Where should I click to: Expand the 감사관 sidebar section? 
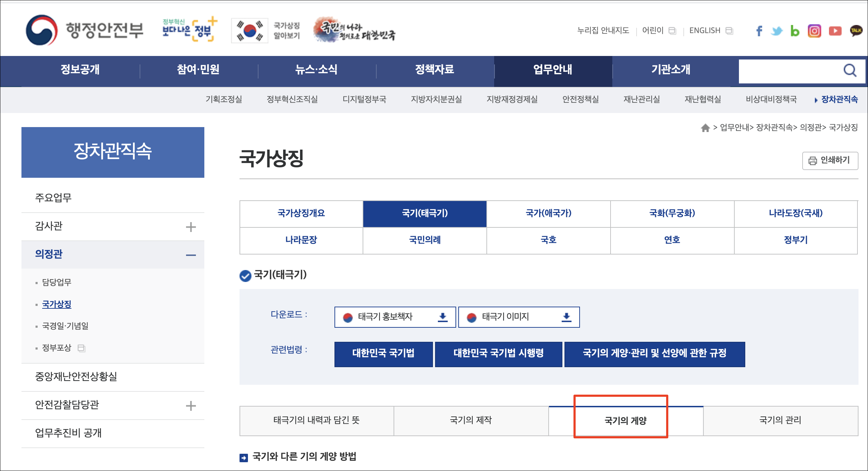[191, 227]
